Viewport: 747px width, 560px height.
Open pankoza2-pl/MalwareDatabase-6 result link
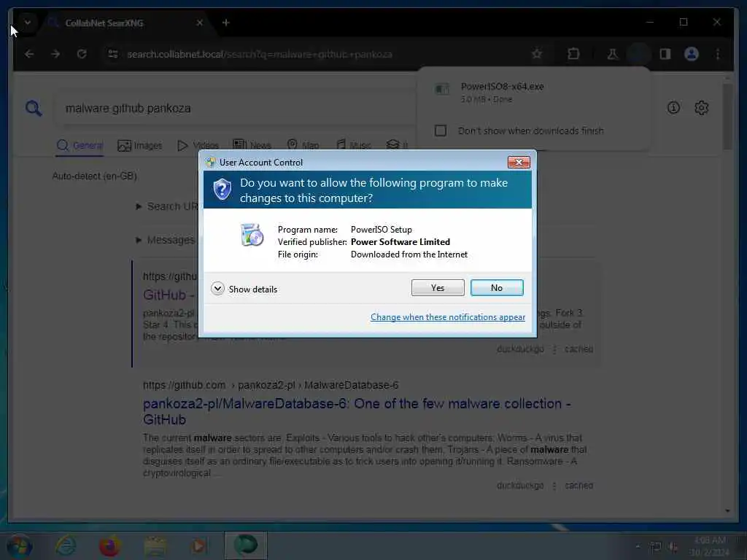pos(357,411)
